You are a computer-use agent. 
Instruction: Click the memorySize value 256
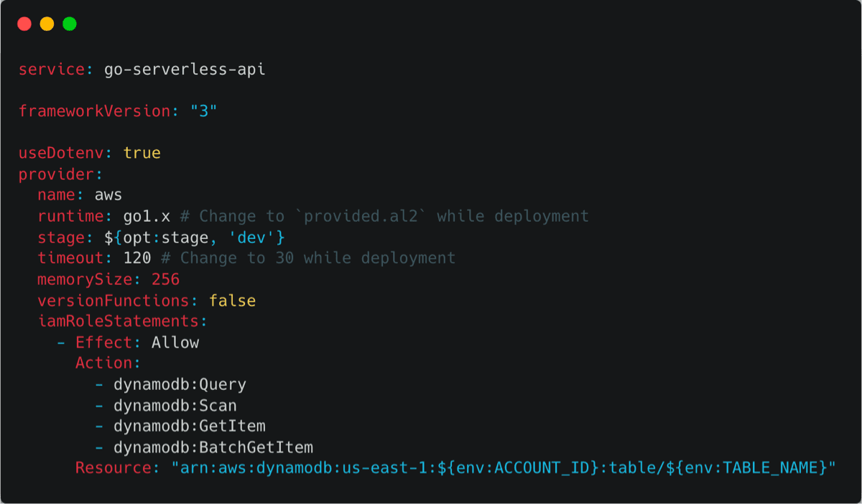tap(165, 279)
